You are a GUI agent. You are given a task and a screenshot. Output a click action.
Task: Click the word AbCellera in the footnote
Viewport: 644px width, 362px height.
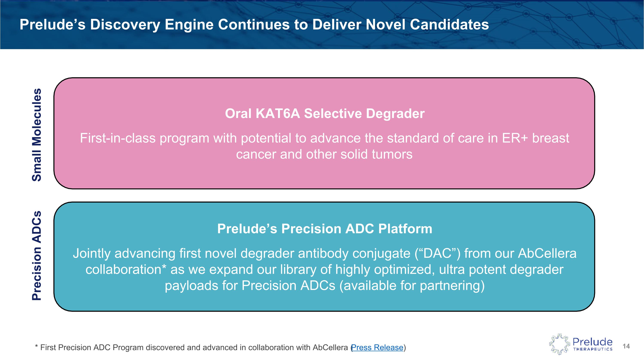click(x=330, y=347)
